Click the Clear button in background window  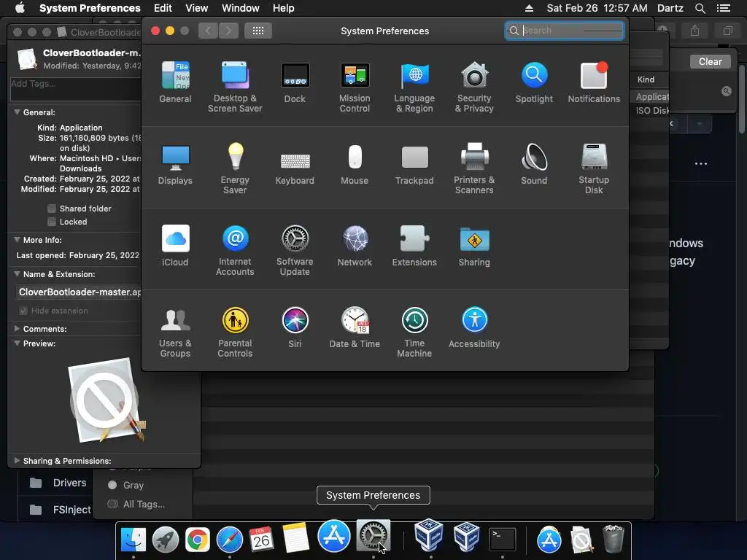tap(711, 62)
